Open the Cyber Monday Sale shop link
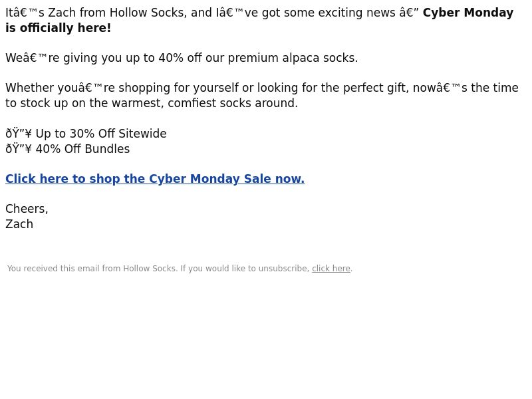Viewport: 532px width, 399px height. click(154, 179)
